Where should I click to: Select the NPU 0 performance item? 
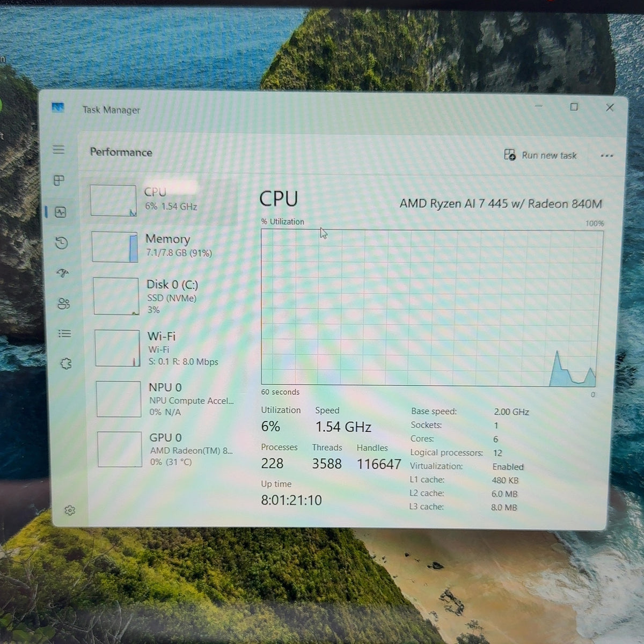coord(167,399)
